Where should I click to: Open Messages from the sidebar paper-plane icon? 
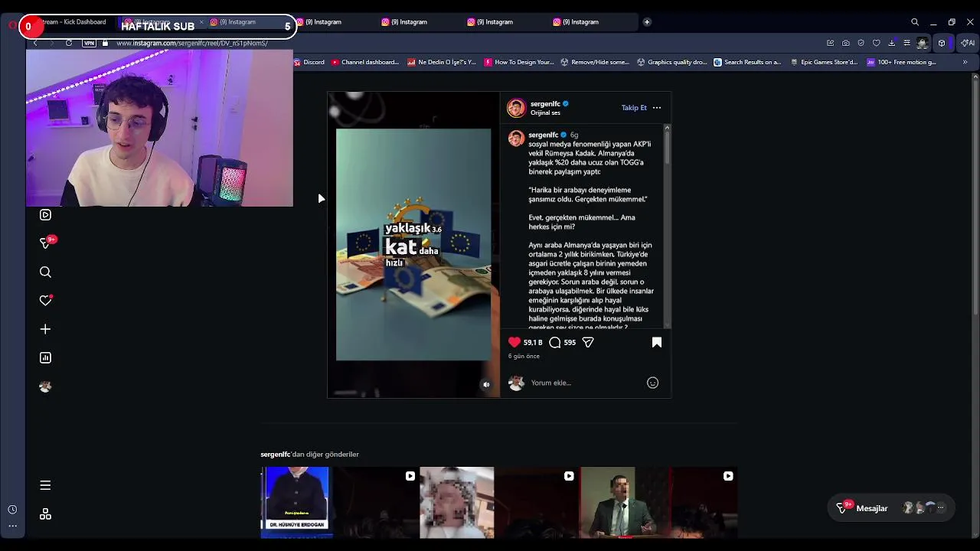point(45,243)
